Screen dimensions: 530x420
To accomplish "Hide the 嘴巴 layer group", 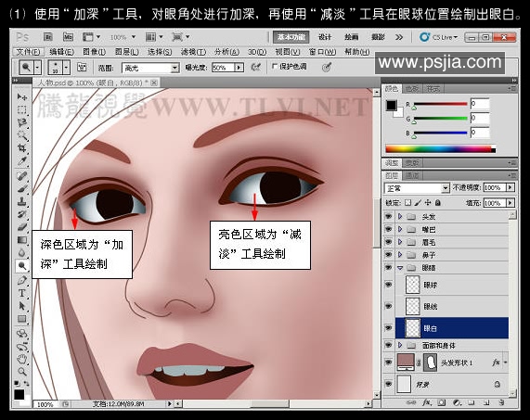I will coord(388,229).
